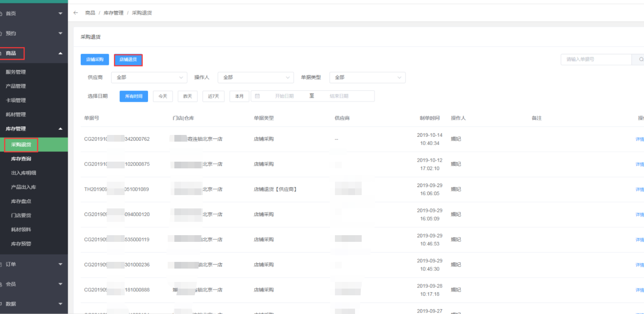Click the document number ending 301000236
The width and height of the screenshot is (644, 314).
click(x=117, y=265)
